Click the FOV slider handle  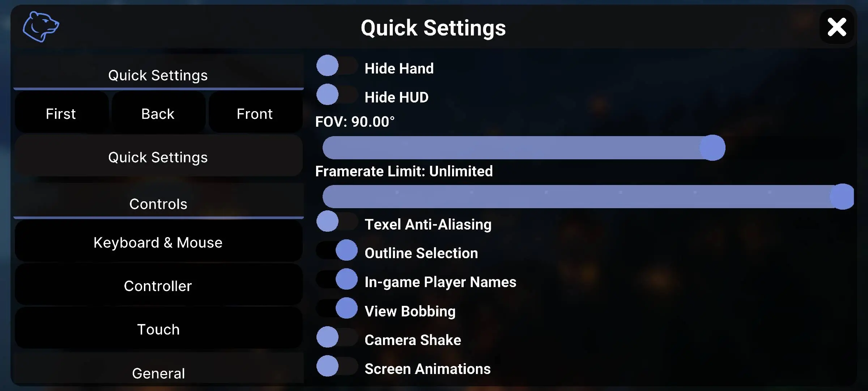pyautogui.click(x=712, y=148)
